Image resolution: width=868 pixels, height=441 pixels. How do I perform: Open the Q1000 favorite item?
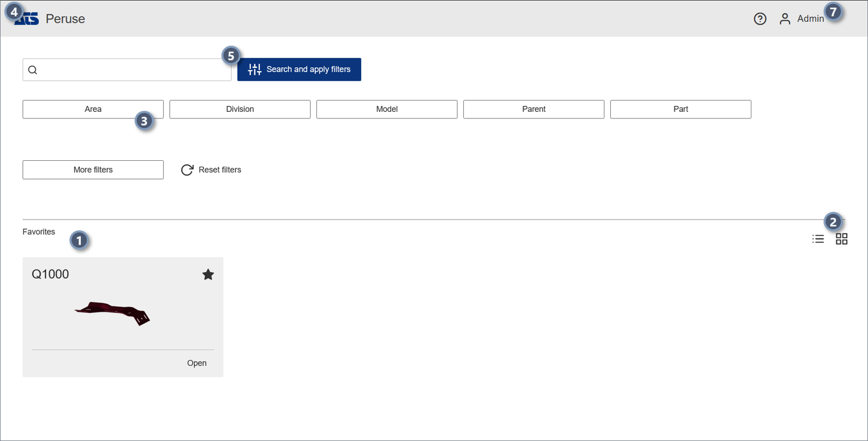click(x=196, y=363)
